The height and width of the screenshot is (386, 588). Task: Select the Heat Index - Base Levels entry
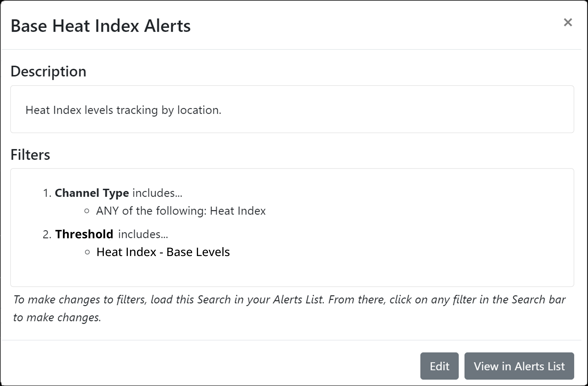click(163, 252)
